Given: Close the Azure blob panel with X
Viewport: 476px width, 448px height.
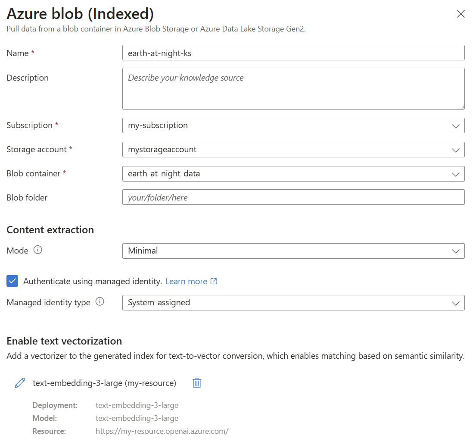Looking at the screenshot, I should pyautogui.click(x=461, y=14).
